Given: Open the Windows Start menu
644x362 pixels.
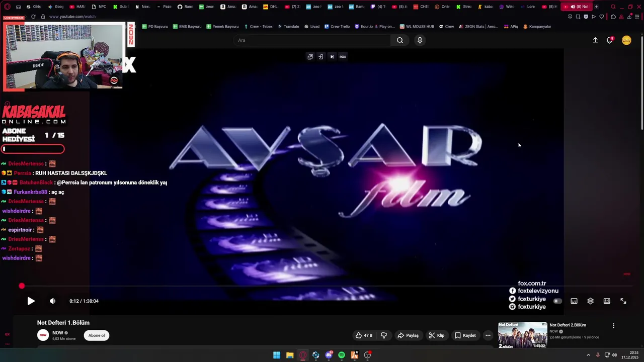Looking at the screenshot, I should coord(277,355).
